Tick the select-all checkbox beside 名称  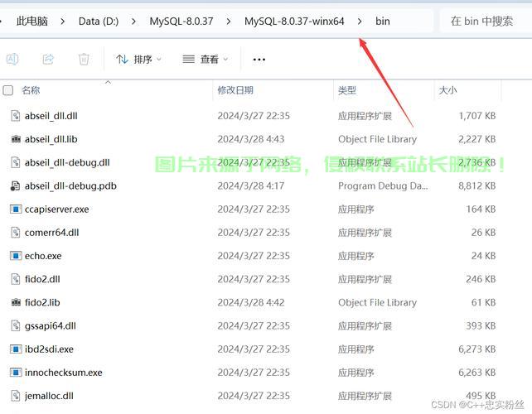(x=7, y=90)
